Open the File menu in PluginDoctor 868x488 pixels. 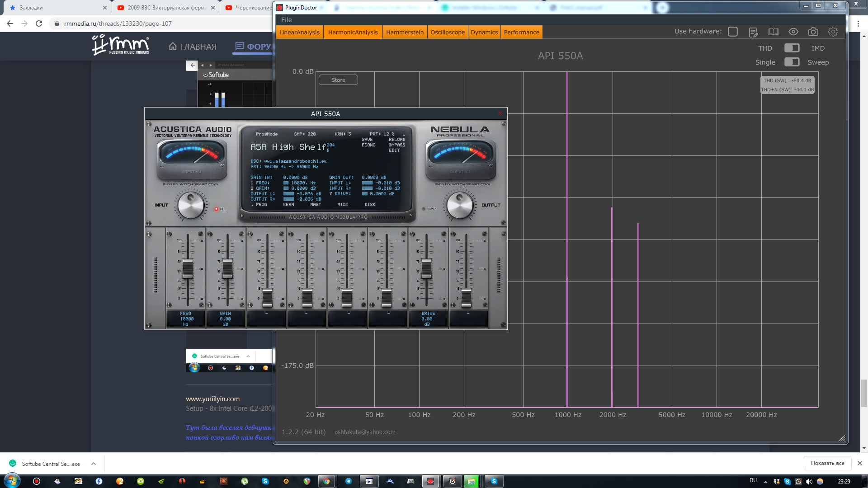[x=287, y=20]
